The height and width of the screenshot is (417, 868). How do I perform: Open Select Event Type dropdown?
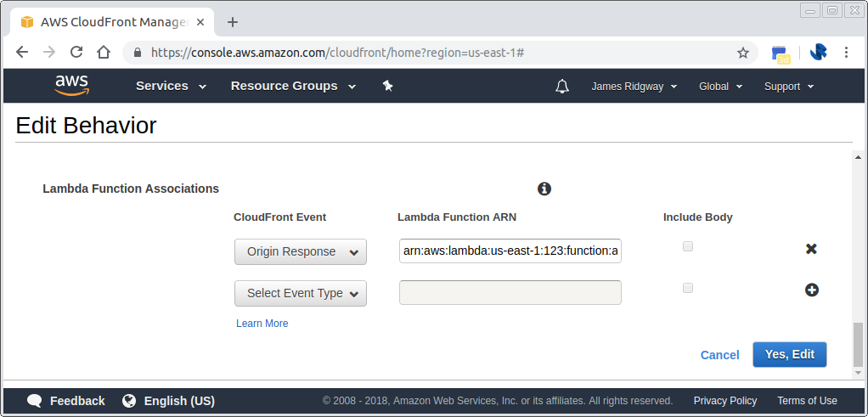(301, 293)
